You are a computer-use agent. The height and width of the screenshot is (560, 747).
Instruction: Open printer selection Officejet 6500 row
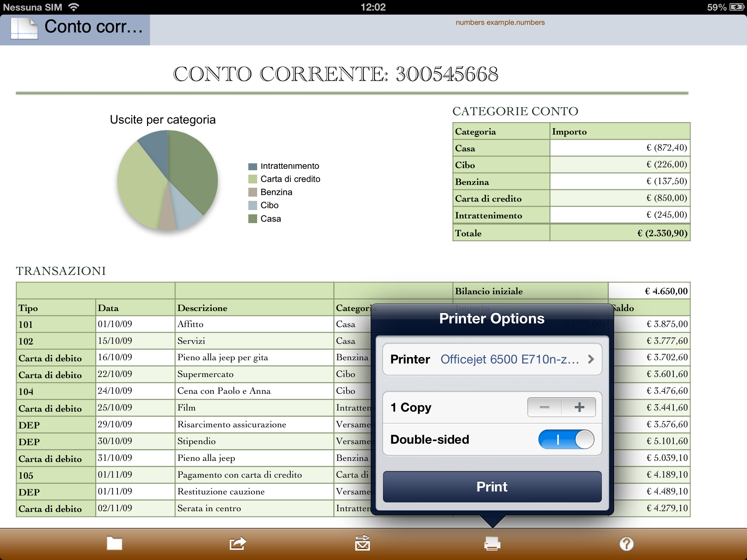[x=492, y=359]
